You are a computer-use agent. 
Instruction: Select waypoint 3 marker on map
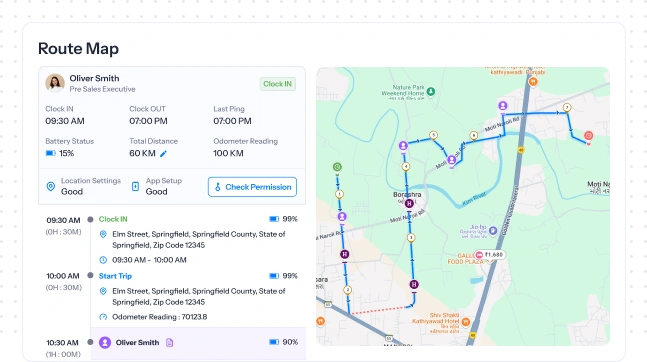[x=411, y=237]
